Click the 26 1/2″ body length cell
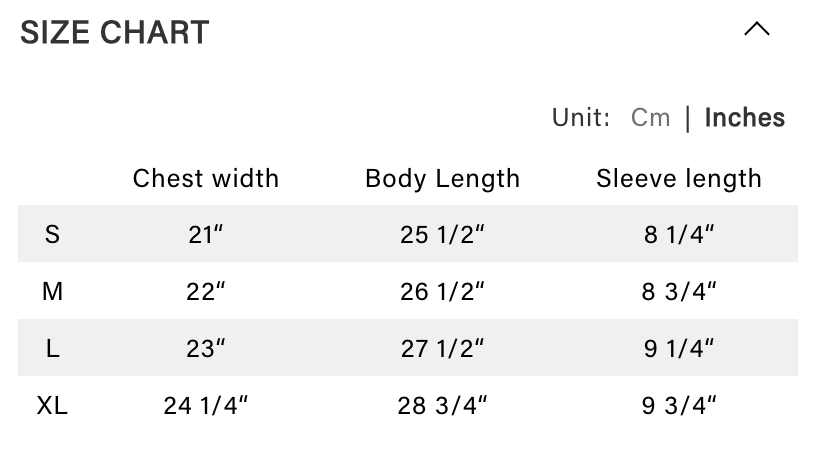The image size is (824, 458). point(442,292)
